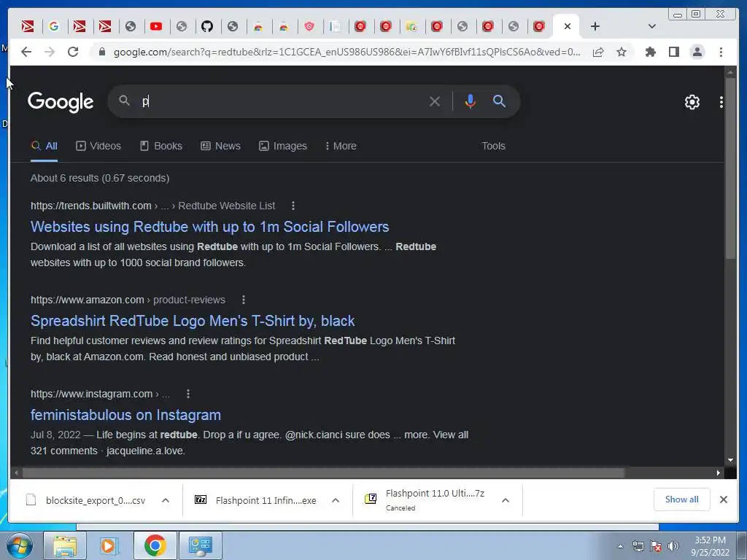Show all downloads

tap(682, 499)
